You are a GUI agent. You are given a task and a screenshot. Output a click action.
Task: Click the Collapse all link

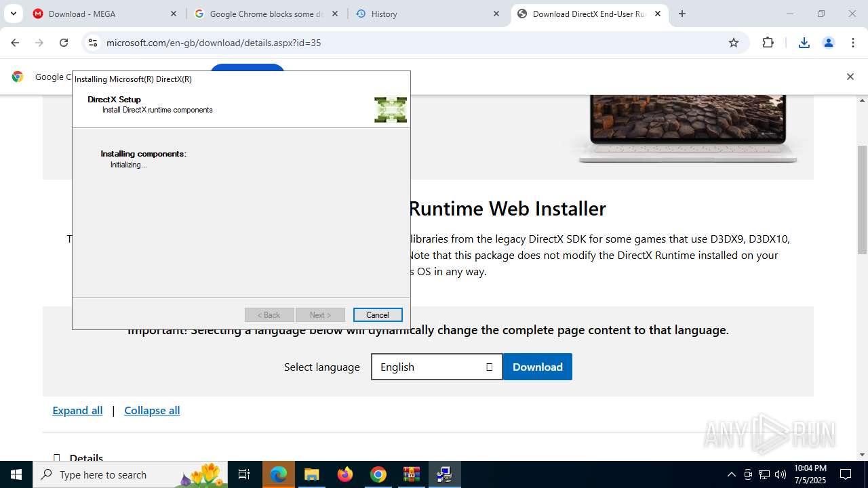(152, 410)
